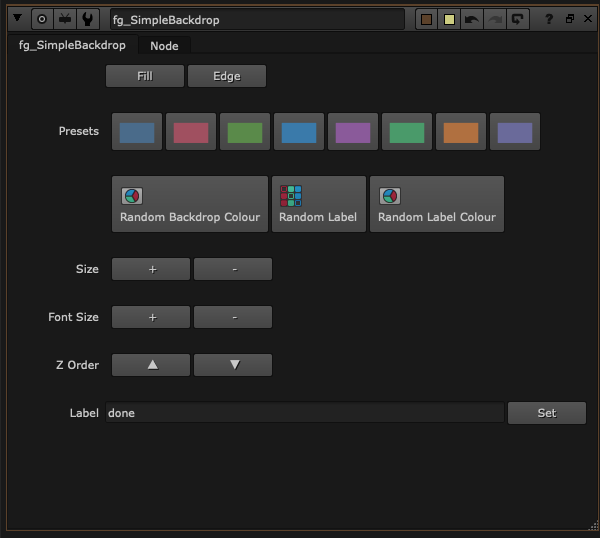Select the red preset swatch
Image resolution: width=600 pixels, height=538 pixels.
pyautogui.click(x=191, y=132)
